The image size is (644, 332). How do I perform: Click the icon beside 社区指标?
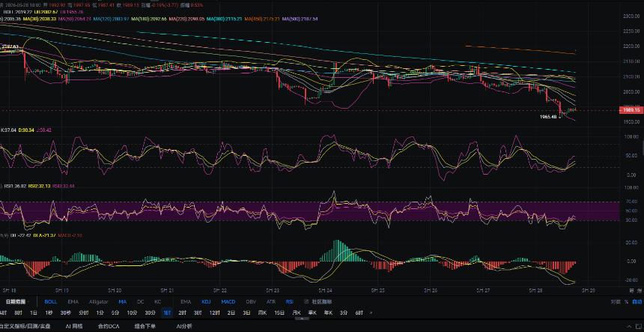pyautogui.click(x=308, y=301)
